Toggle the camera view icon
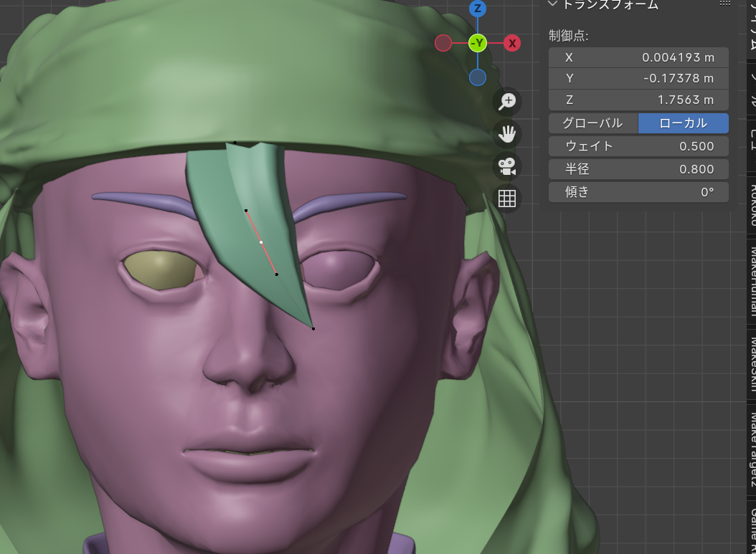This screenshot has height=554, width=756. (506, 166)
